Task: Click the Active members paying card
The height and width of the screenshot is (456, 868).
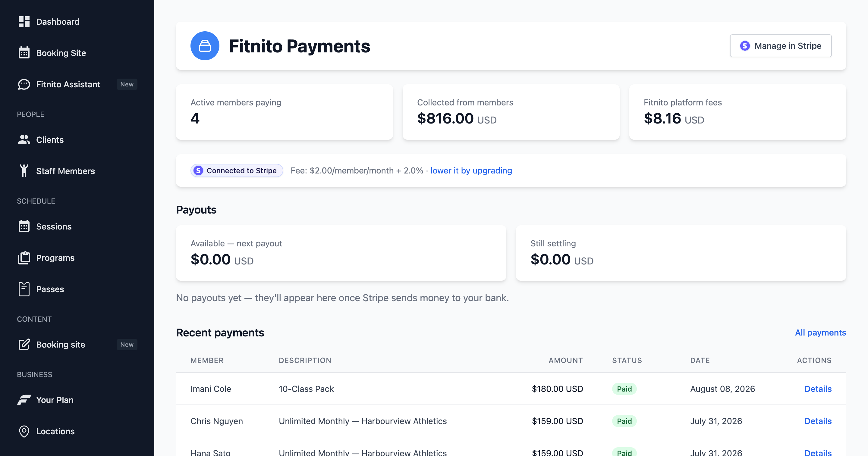Action: pos(285,112)
